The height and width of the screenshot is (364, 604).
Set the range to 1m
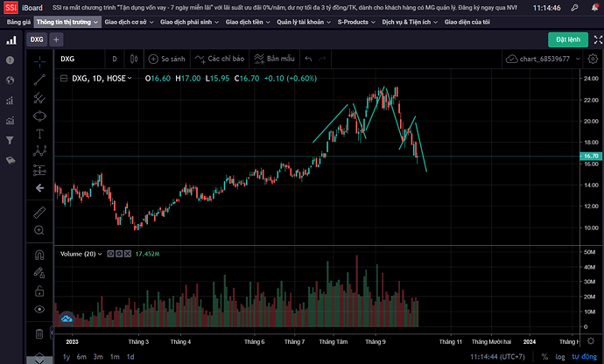click(x=115, y=357)
